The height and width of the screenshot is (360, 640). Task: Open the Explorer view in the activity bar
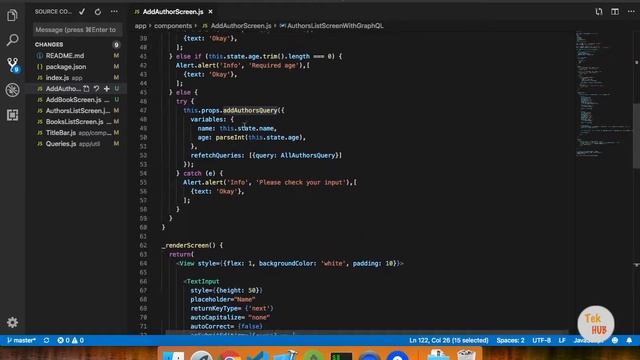[x=12, y=15]
